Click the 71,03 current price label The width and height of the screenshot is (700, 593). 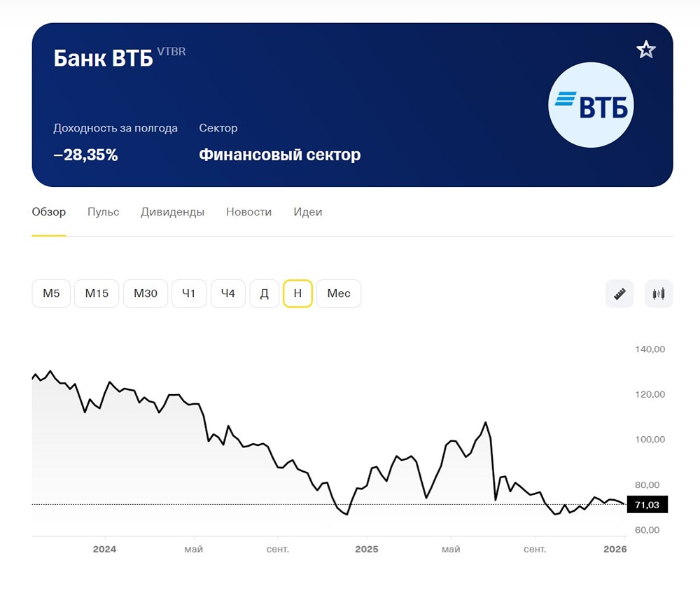647,505
